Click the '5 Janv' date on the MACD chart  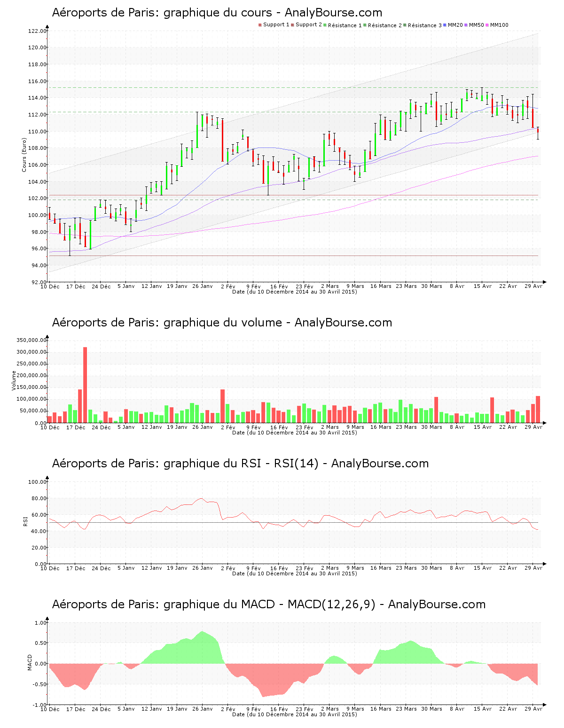126,709
